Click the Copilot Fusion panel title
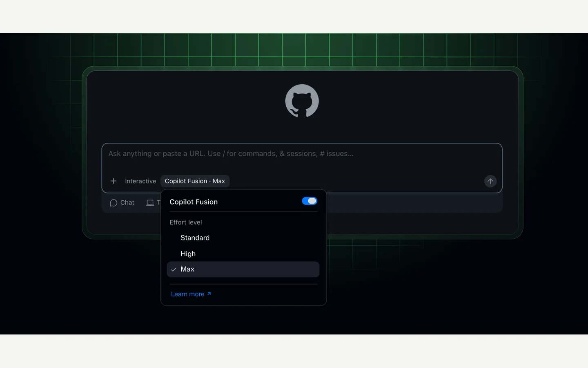588x368 pixels. 194,202
